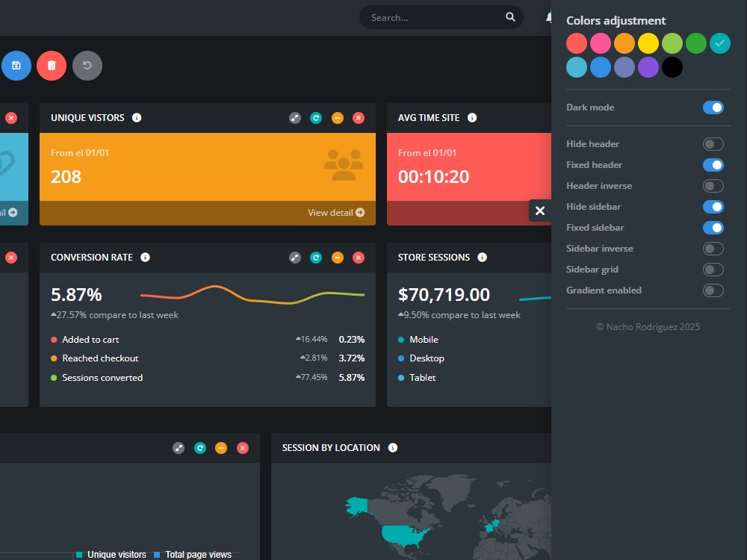This screenshot has width=747, height=560.
Task: Click the Added to cart row label
Action: [90, 340]
